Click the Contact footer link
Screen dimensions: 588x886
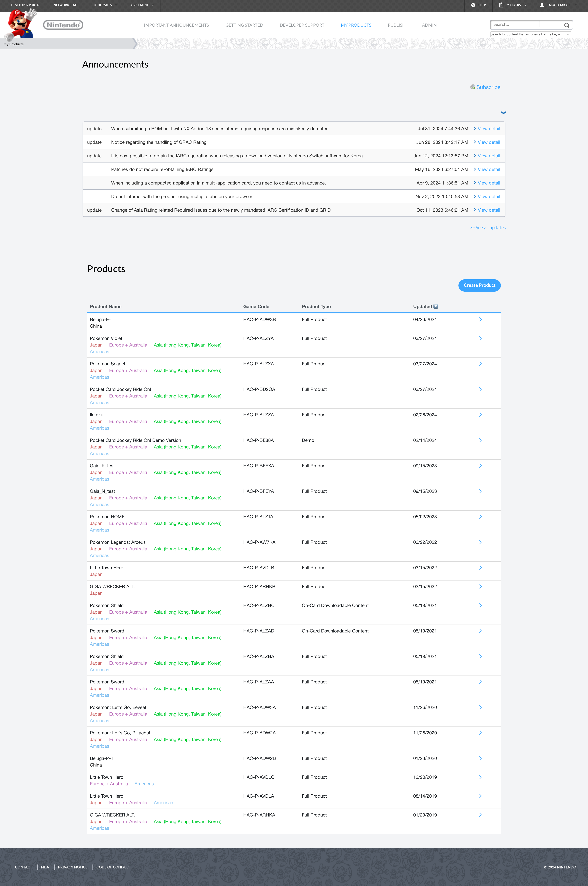(24, 867)
